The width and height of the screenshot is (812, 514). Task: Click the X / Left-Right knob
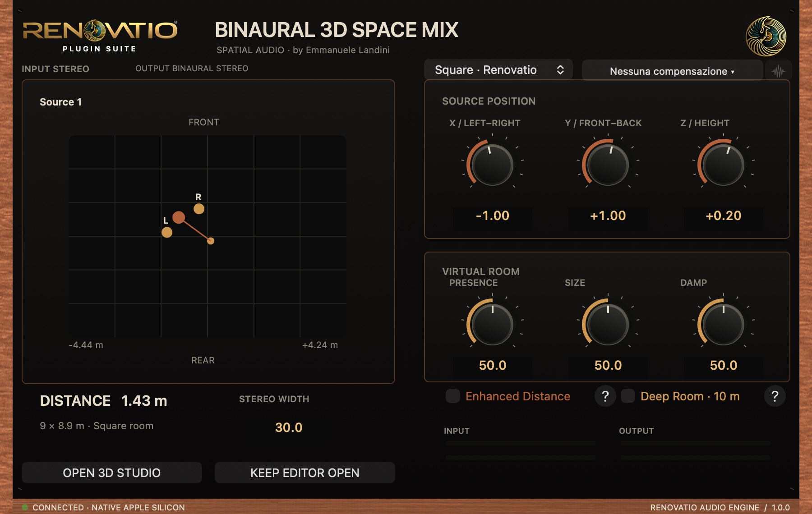coord(492,164)
